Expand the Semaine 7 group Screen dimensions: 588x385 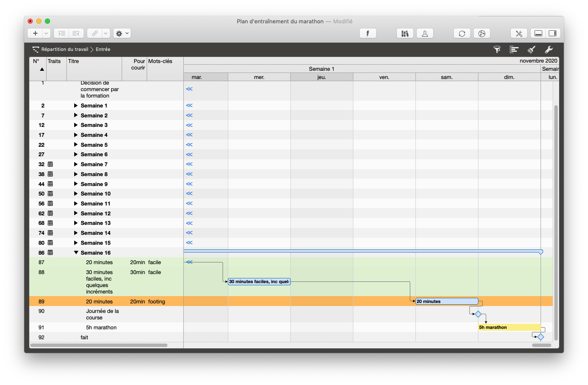click(76, 164)
